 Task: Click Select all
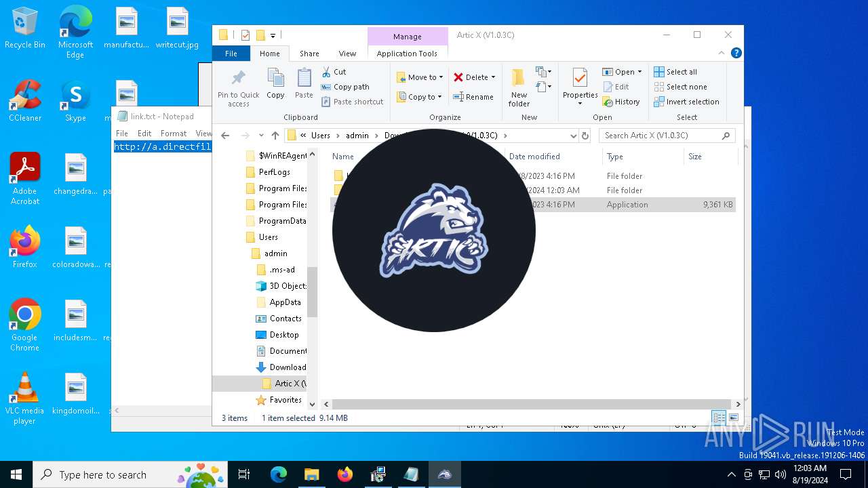pos(675,72)
